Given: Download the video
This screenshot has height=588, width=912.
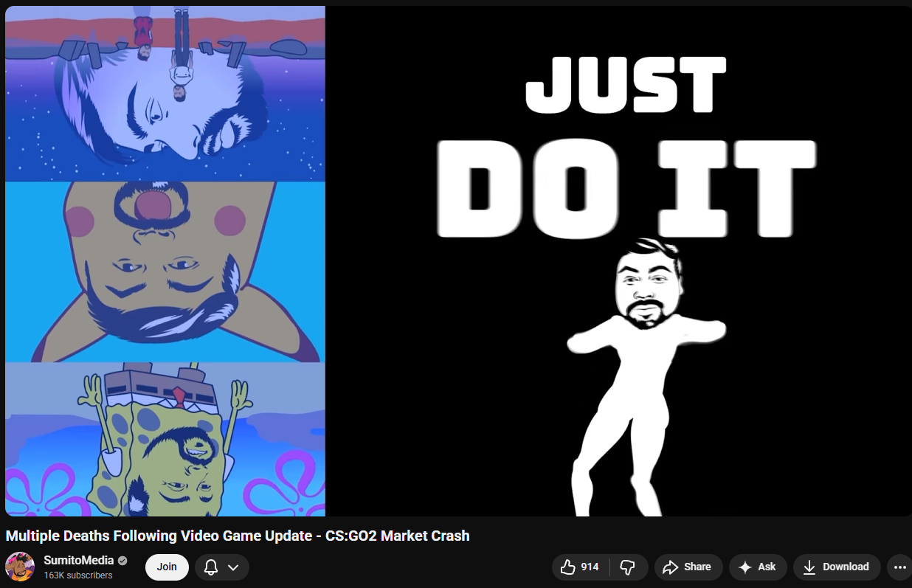Looking at the screenshot, I should [x=837, y=567].
